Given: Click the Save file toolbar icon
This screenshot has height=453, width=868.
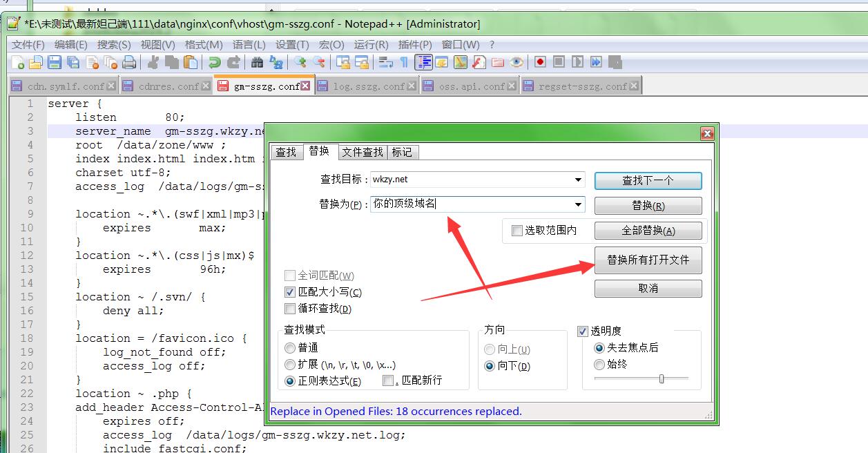Looking at the screenshot, I should pyautogui.click(x=55, y=63).
